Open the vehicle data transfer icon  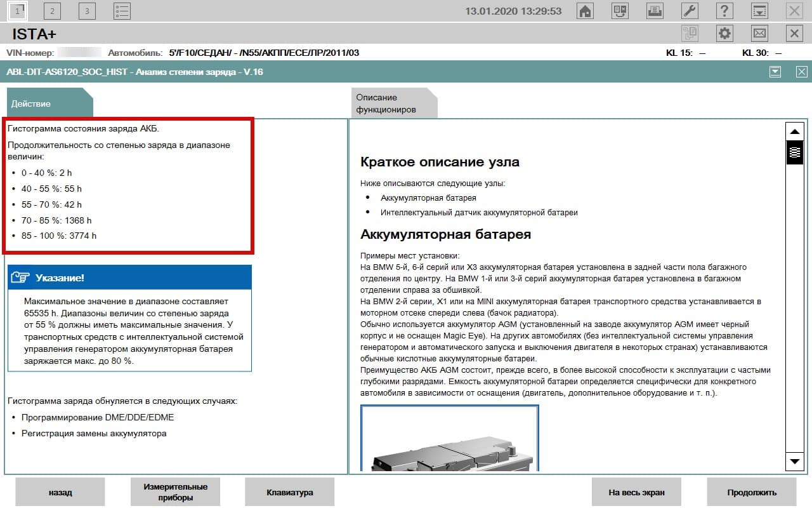pos(620,11)
